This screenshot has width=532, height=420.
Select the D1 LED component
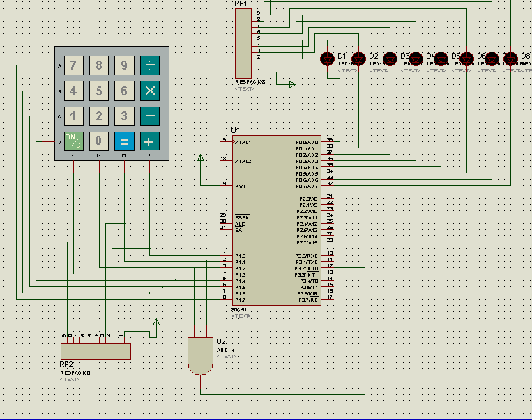tap(327, 59)
